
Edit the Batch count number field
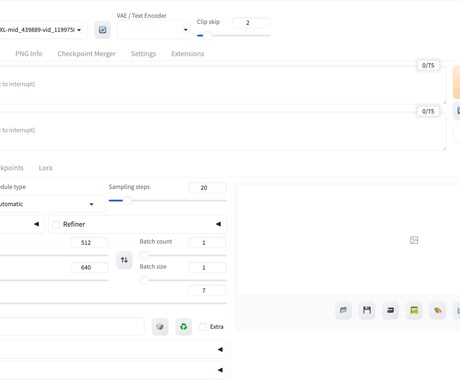[207, 243]
